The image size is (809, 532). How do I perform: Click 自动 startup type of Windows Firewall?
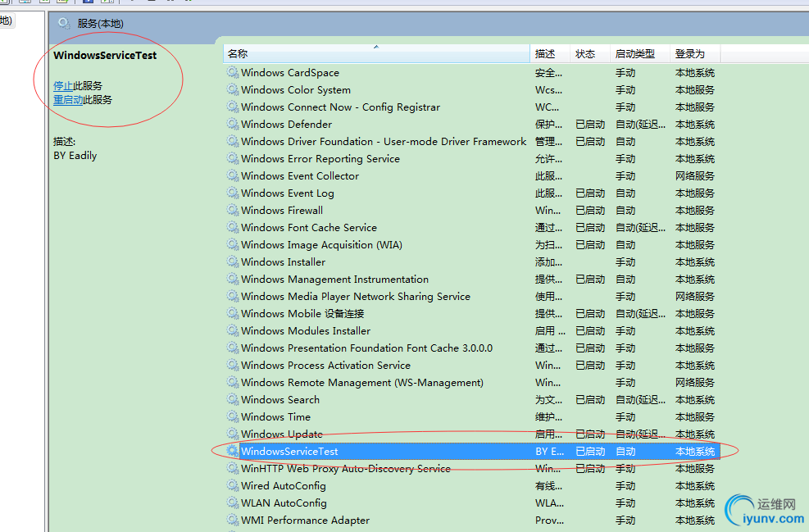(x=625, y=211)
